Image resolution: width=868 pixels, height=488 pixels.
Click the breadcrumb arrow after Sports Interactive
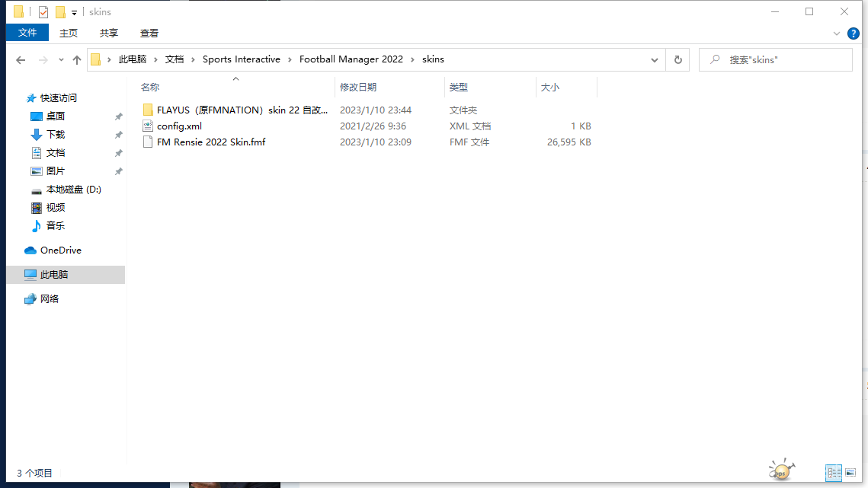coord(290,59)
